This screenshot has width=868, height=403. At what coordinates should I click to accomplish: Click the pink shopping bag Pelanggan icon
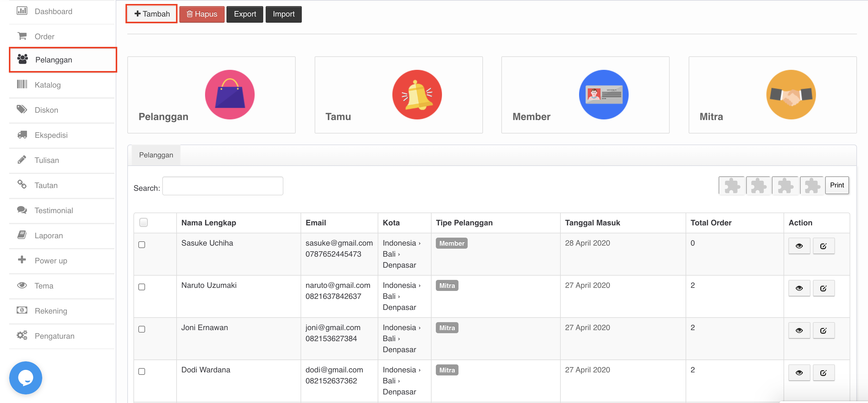click(230, 95)
